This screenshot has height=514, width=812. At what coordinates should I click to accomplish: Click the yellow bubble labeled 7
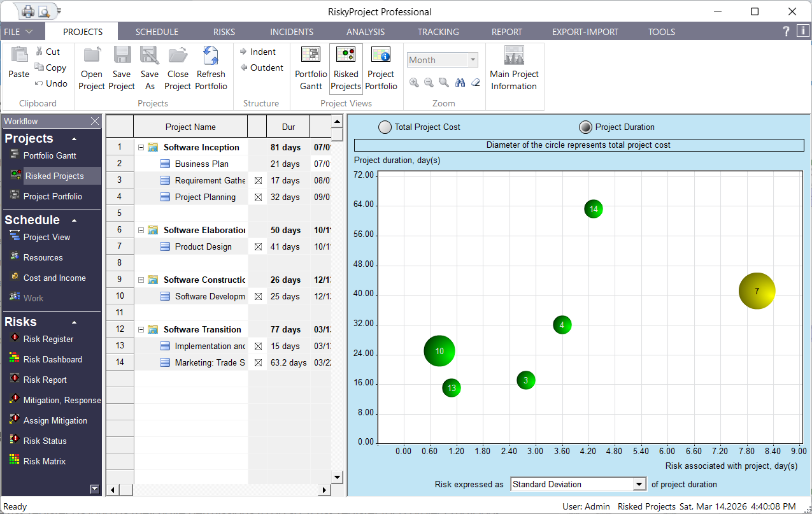pos(757,291)
